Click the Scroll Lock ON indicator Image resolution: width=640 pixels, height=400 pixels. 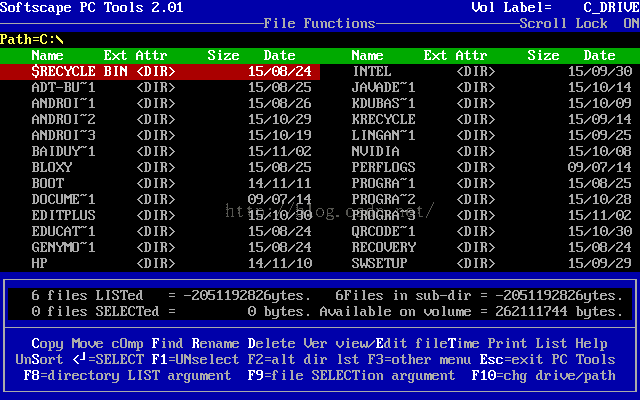[580, 23]
